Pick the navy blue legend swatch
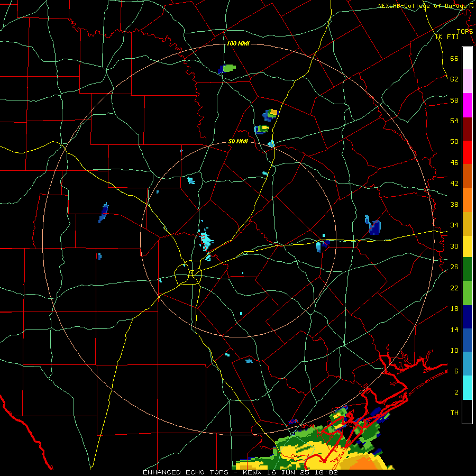The width and height of the screenshot is (476, 476). coord(467,317)
